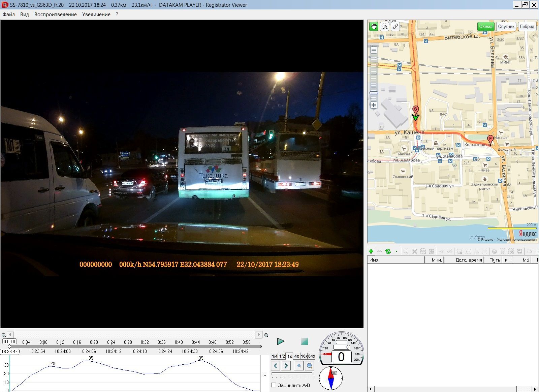Click the square Stop button
The image size is (539, 392).
pyautogui.click(x=304, y=341)
